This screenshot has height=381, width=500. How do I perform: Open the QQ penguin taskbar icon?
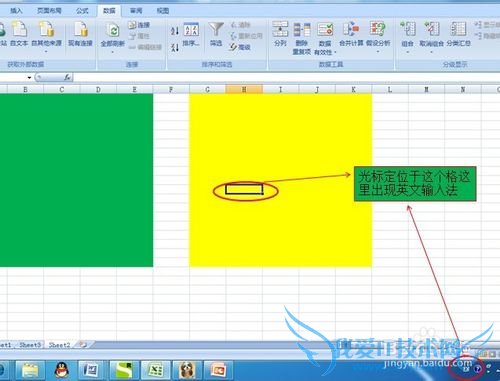tap(62, 370)
